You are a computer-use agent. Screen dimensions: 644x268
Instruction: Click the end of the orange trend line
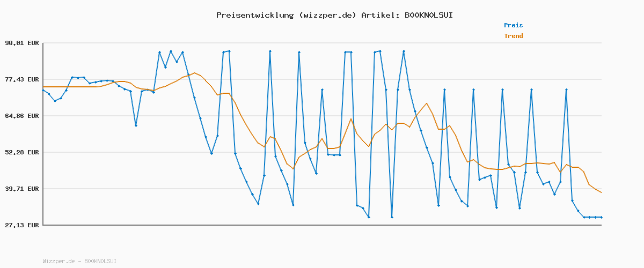point(601,192)
